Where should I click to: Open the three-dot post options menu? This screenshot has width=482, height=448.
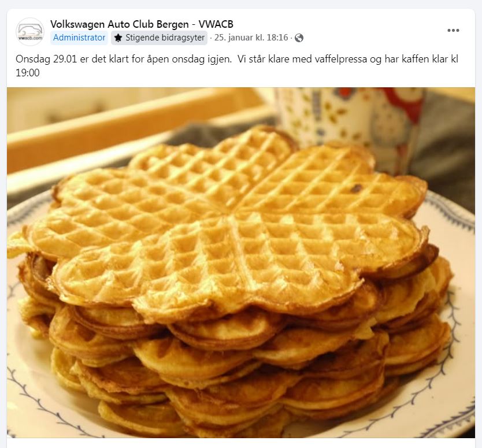click(x=453, y=30)
